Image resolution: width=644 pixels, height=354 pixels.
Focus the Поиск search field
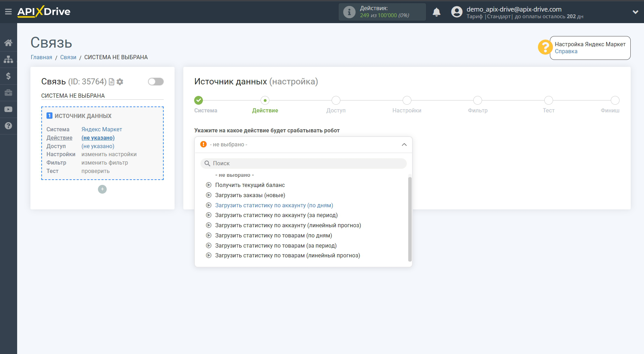303,164
